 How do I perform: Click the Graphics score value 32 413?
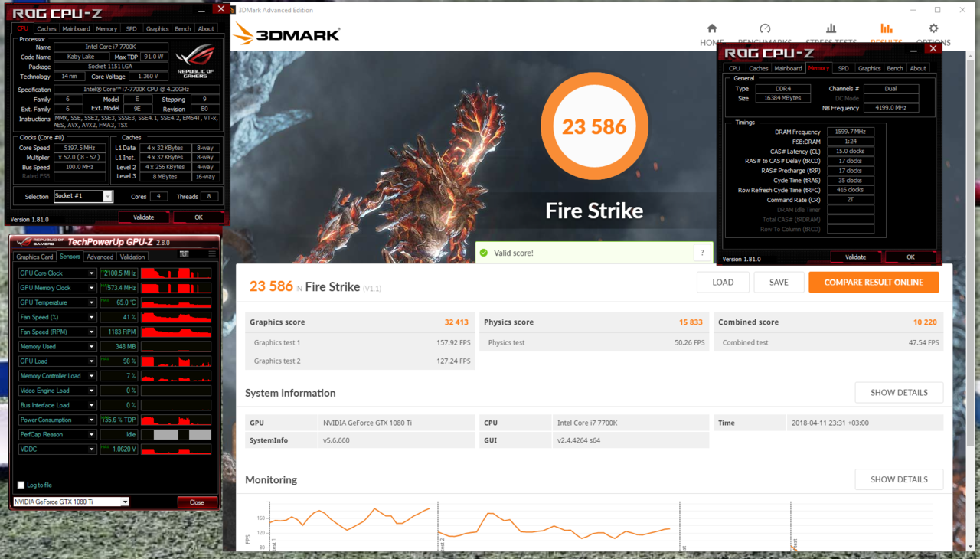(456, 322)
